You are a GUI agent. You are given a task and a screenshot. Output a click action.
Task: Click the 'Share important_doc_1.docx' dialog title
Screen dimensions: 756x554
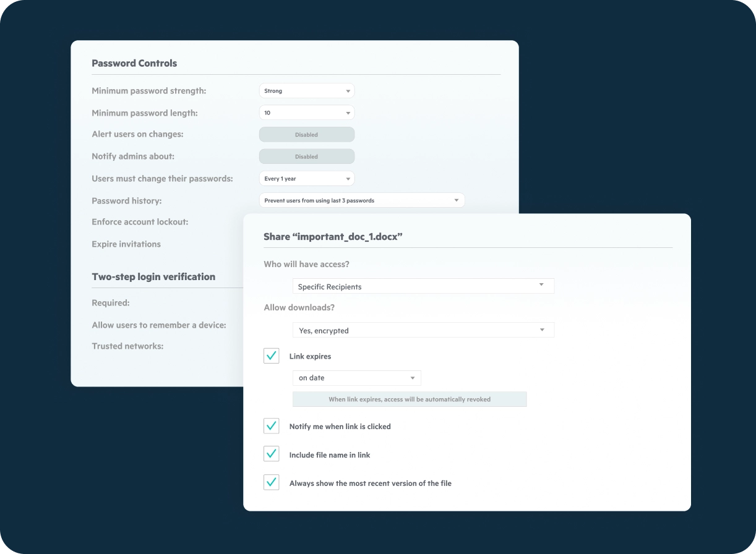(x=334, y=236)
